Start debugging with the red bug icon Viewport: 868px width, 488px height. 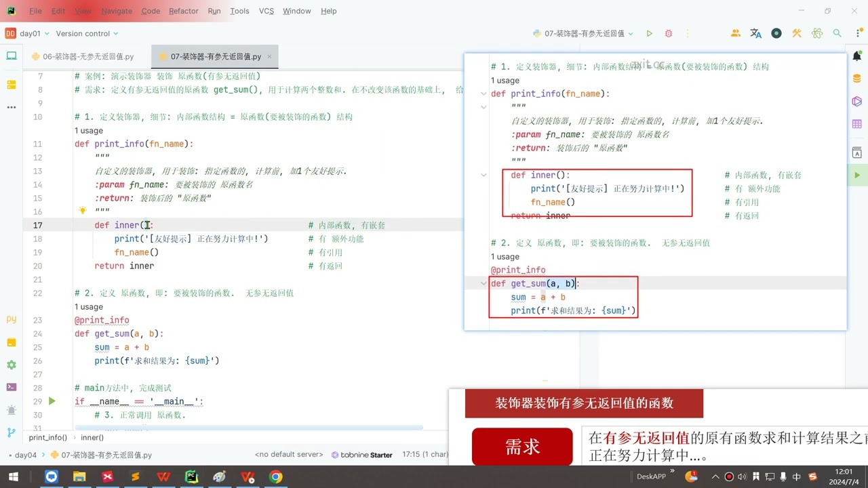(669, 33)
